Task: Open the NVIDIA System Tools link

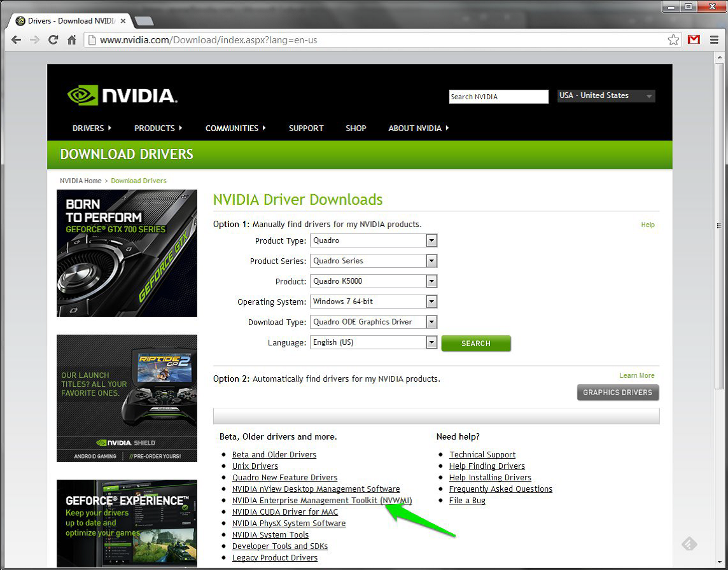Action: click(270, 535)
